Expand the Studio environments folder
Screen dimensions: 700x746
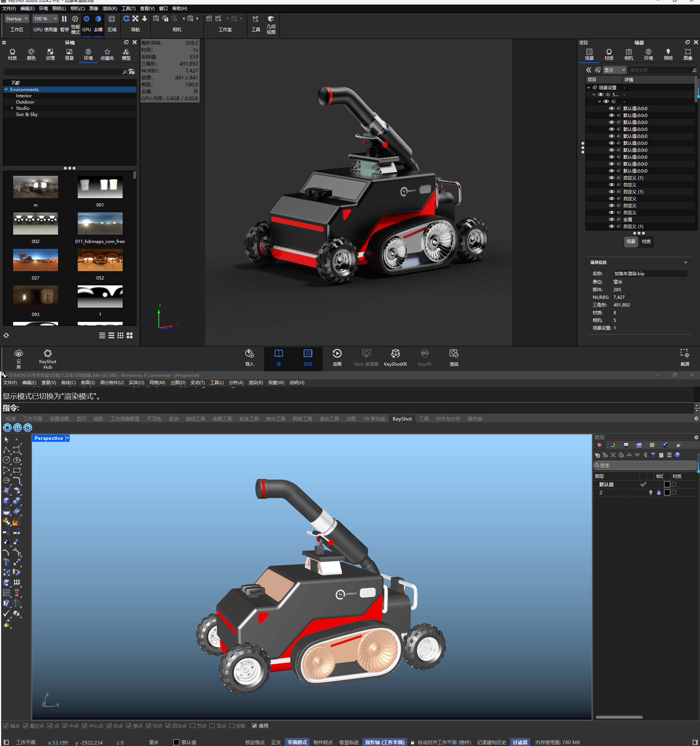tap(12, 108)
